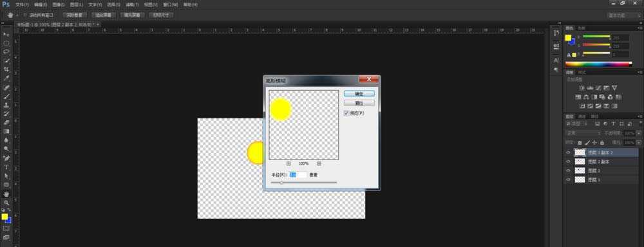Click zoom-out minus button under Gaussian Blur preview
This screenshot has width=644, height=247.
click(x=289, y=163)
